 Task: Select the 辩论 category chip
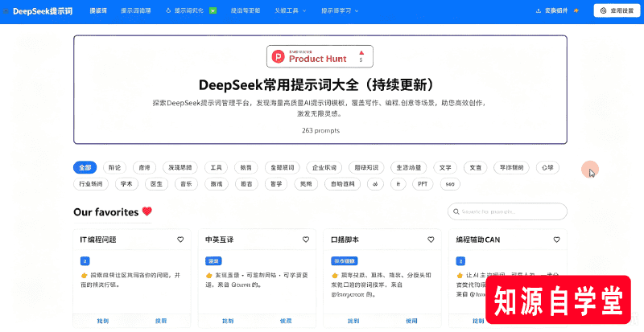[114, 167]
